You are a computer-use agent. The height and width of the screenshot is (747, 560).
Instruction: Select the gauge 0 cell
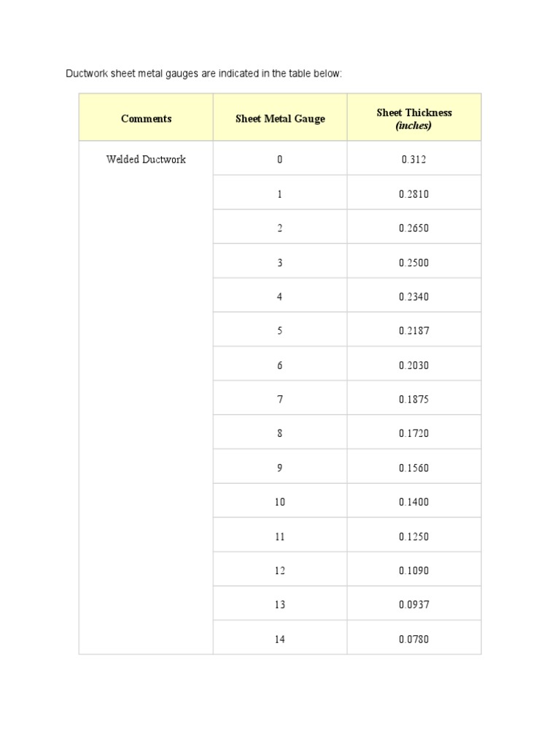point(279,160)
